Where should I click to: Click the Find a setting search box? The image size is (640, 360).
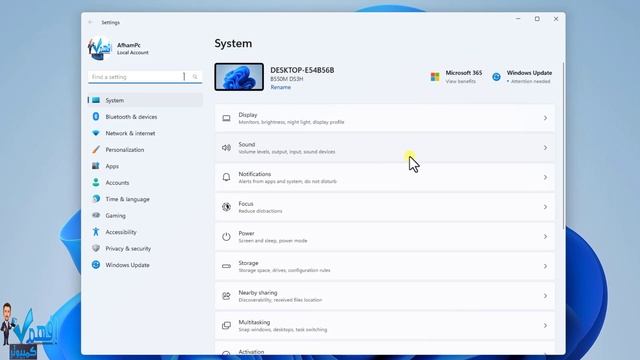pos(145,77)
